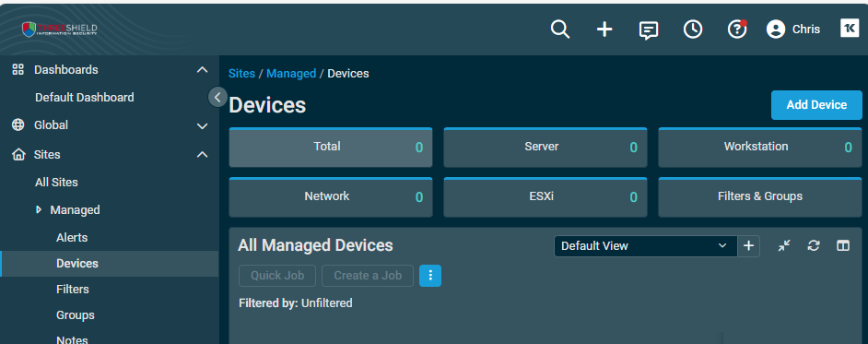The image size is (868, 344).
Task: Open the recent history clock icon
Action: click(x=693, y=29)
